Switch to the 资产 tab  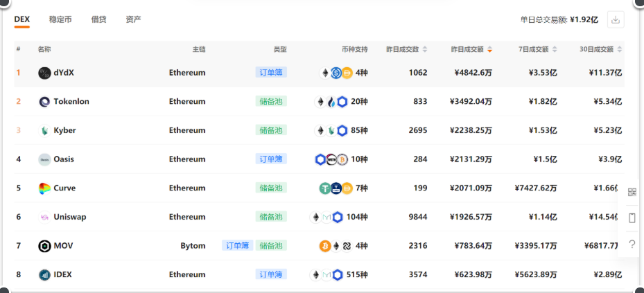(x=134, y=19)
